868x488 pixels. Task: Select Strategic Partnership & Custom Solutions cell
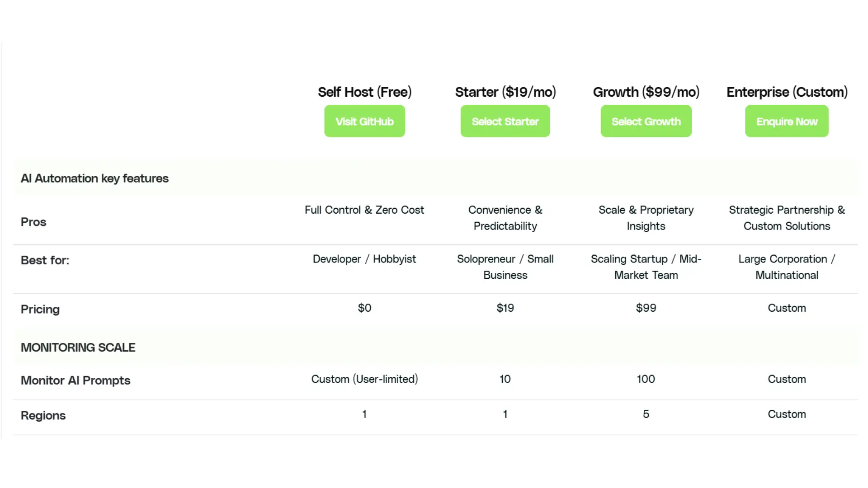tap(787, 218)
